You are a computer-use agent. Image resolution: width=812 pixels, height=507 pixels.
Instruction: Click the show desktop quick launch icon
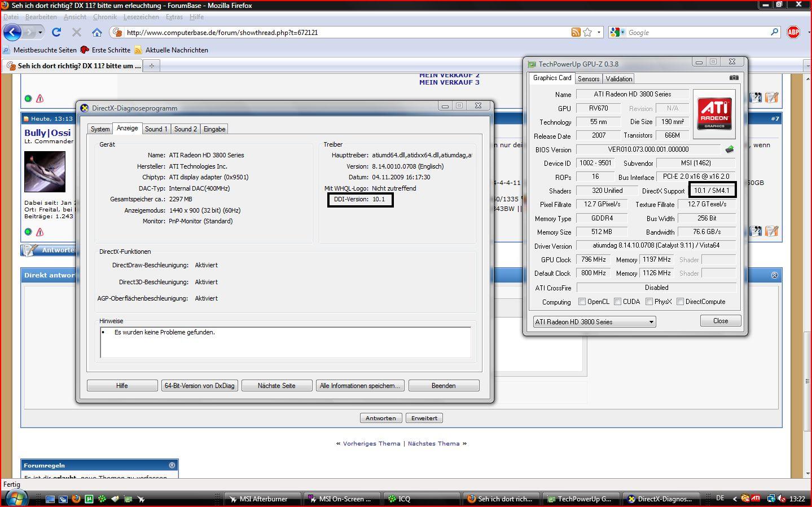pos(50,499)
